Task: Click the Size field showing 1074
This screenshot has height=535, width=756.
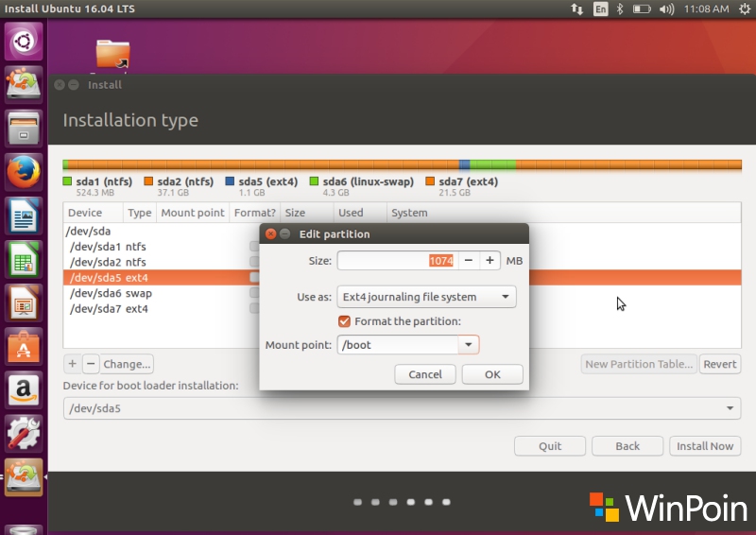Action: point(398,261)
